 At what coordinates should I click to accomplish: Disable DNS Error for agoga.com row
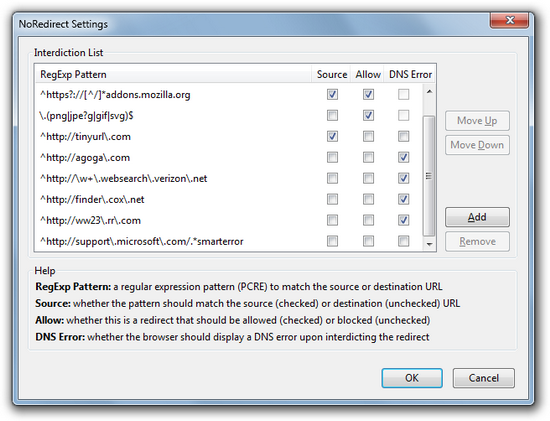tap(403, 158)
